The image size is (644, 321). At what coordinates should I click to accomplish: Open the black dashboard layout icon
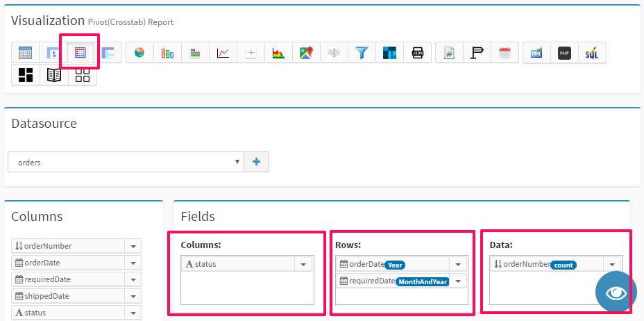pos(26,75)
